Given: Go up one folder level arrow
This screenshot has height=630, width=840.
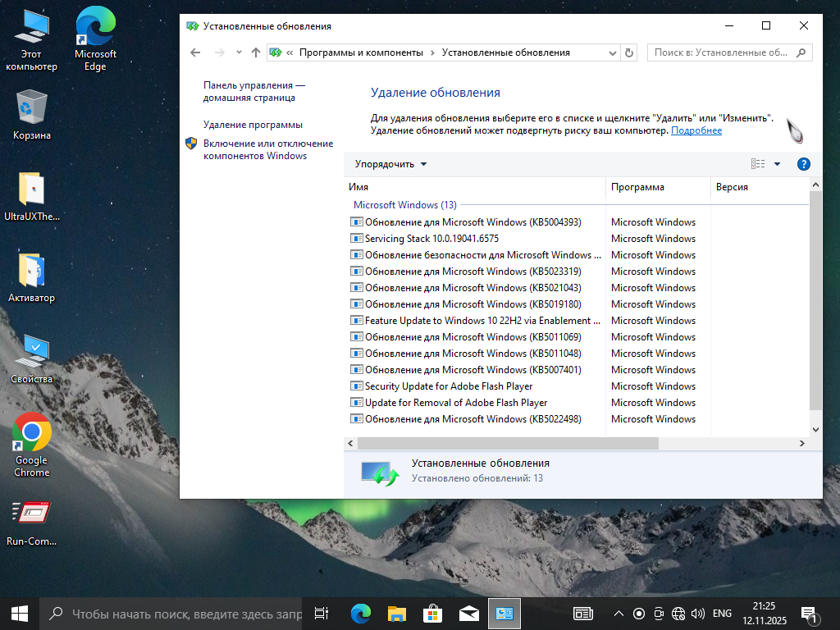Looking at the screenshot, I should pyautogui.click(x=256, y=52).
